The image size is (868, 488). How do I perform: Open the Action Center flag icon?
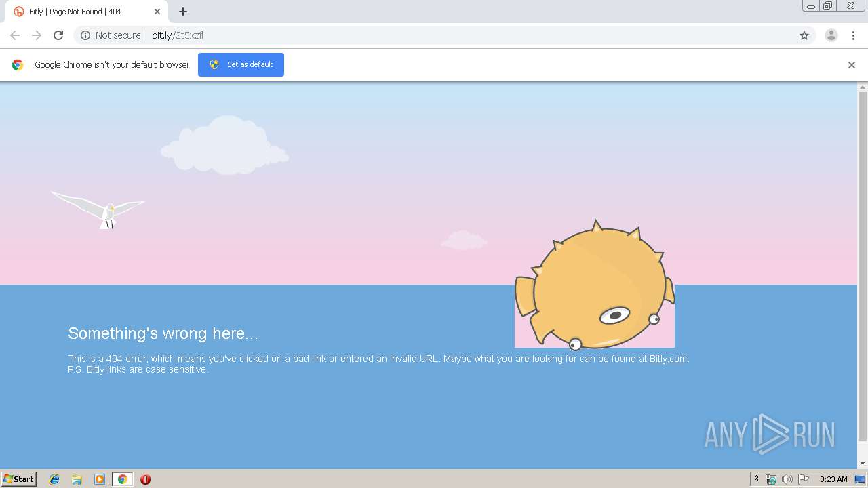[x=804, y=479]
